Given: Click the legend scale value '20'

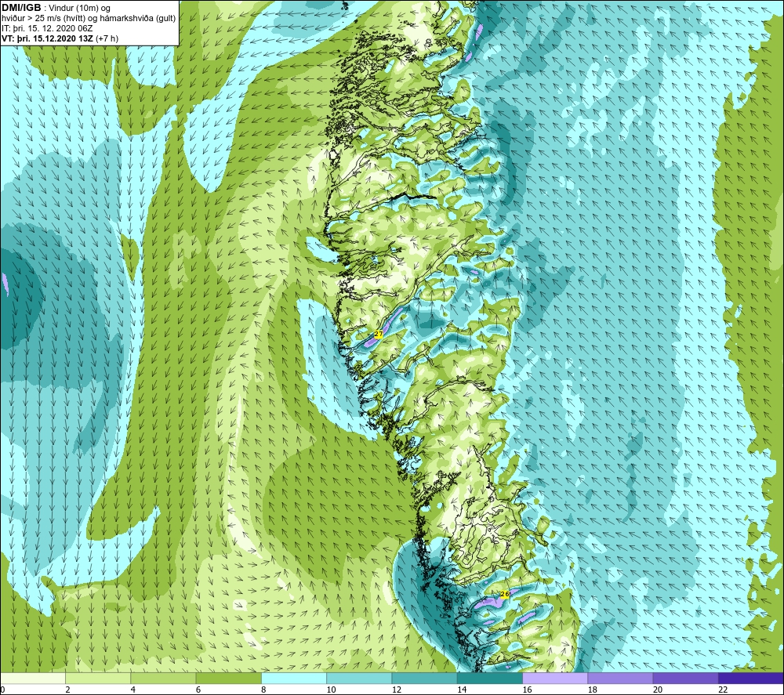Looking at the screenshot, I should coord(658,690).
